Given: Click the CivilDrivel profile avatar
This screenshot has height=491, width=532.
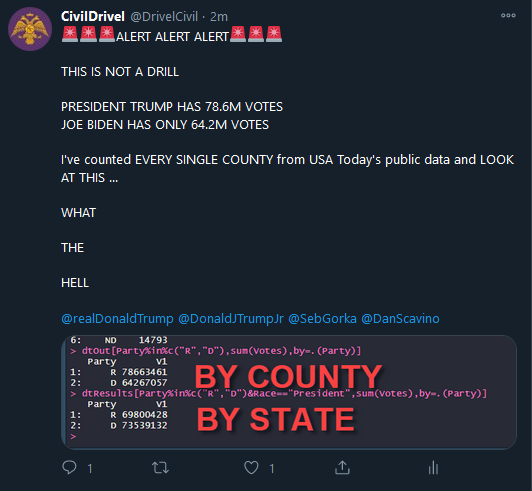Looking at the screenshot, I should [x=30, y=29].
